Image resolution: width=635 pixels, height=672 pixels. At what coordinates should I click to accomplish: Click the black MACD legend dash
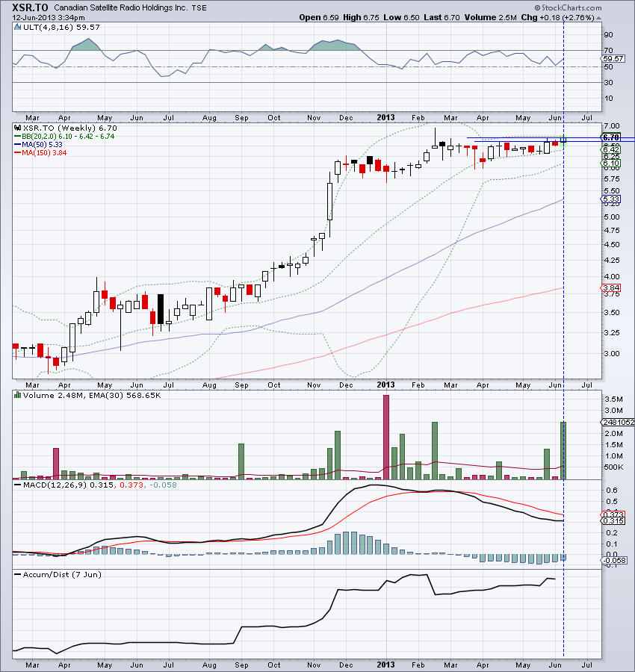(x=18, y=485)
